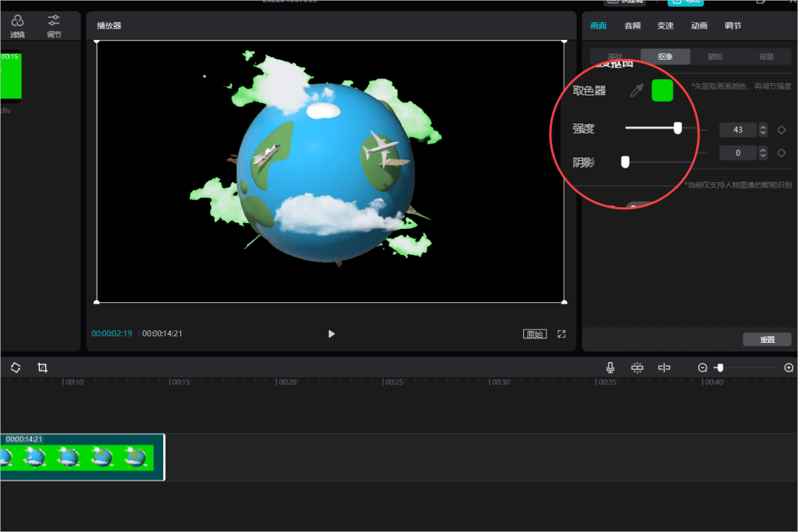Viewport: 798px width, 532px height.
Task: Play the video in the player
Action: [x=331, y=334]
